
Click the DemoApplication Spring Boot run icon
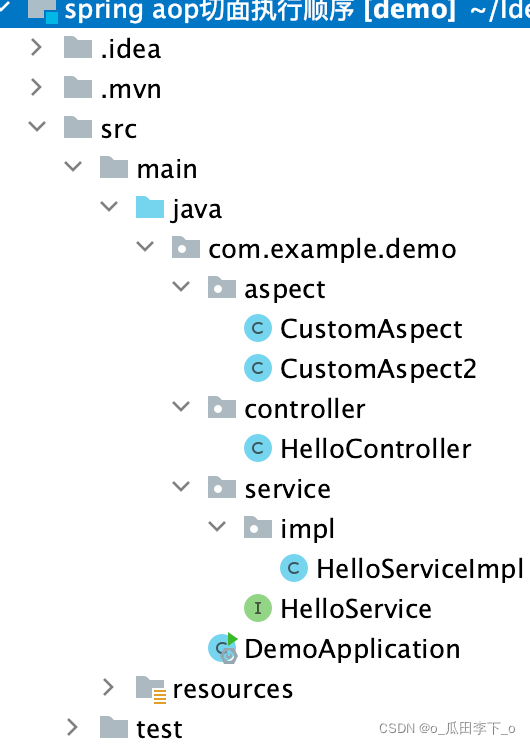(223, 648)
